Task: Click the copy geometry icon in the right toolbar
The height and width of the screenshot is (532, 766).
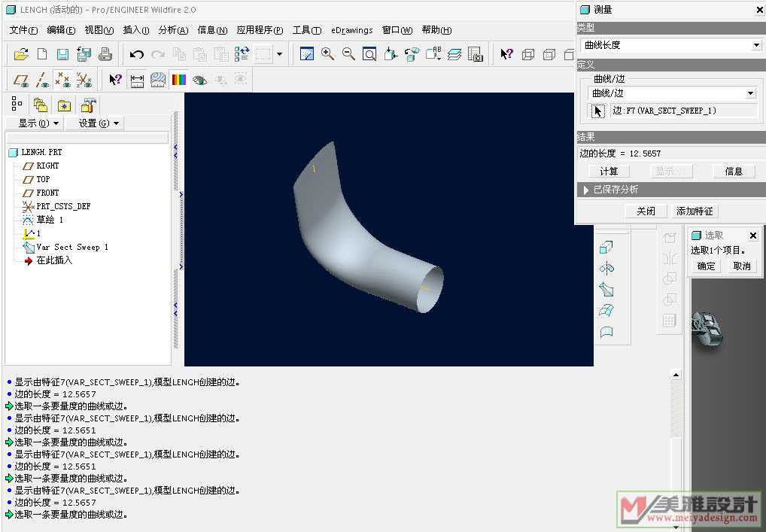Action: (606, 248)
